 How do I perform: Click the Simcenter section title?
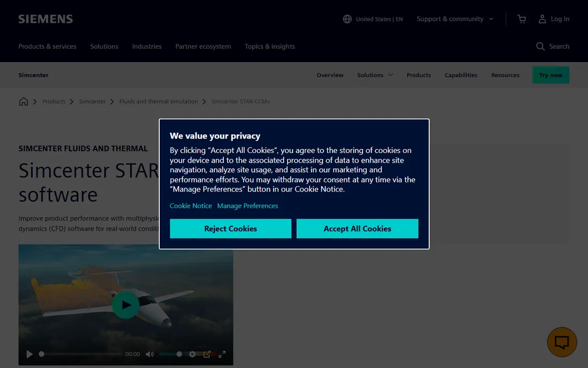pyautogui.click(x=33, y=75)
